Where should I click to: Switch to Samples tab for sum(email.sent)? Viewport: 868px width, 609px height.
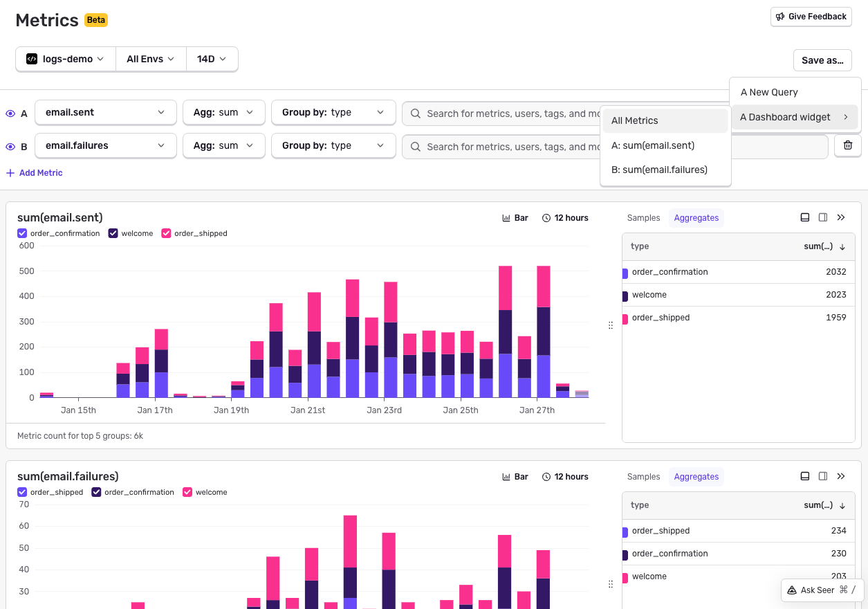tap(644, 218)
